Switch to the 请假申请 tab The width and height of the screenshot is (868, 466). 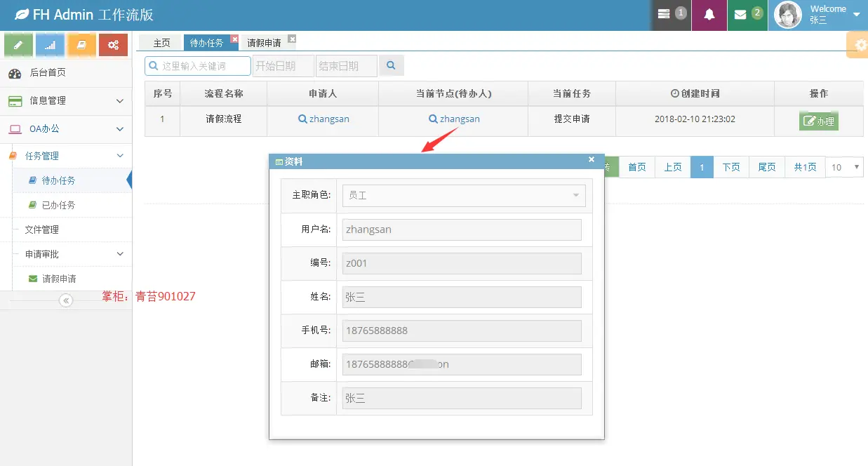264,43
